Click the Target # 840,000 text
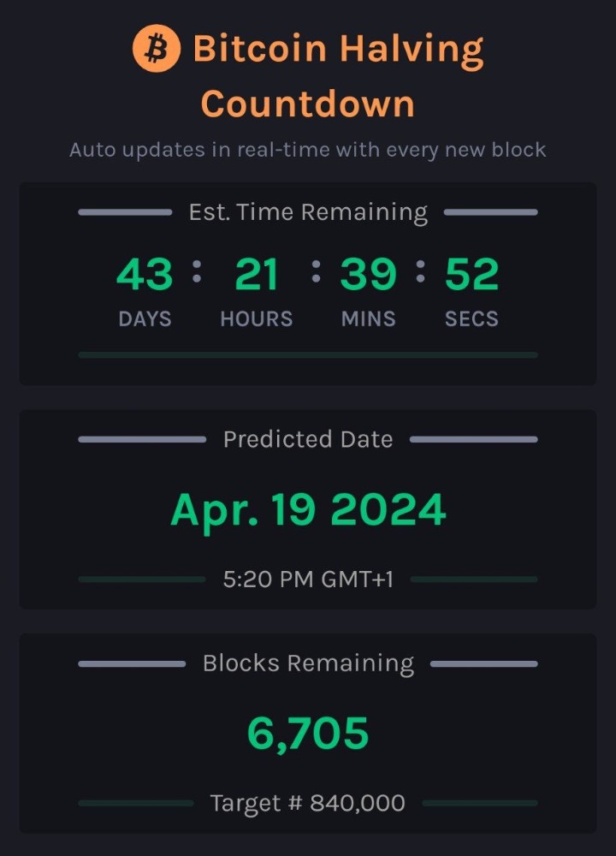Image resolution: width=616 pixels, height=856 pixels. tap(308, 803)
